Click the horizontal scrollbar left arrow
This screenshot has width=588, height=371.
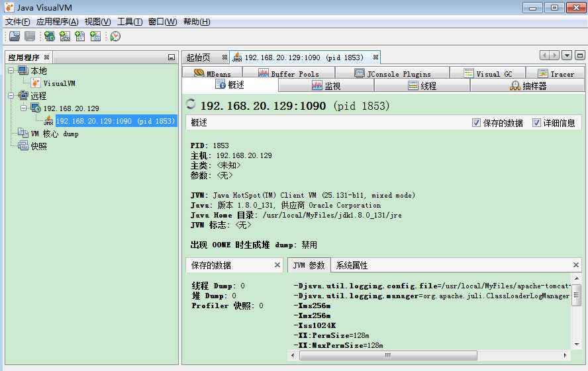click(293, 355)
